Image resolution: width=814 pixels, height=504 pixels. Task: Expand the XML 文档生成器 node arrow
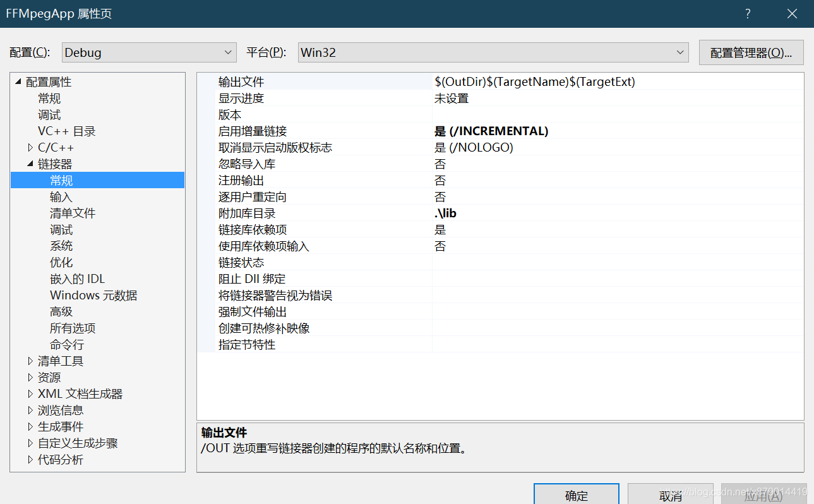click(30, 393)
